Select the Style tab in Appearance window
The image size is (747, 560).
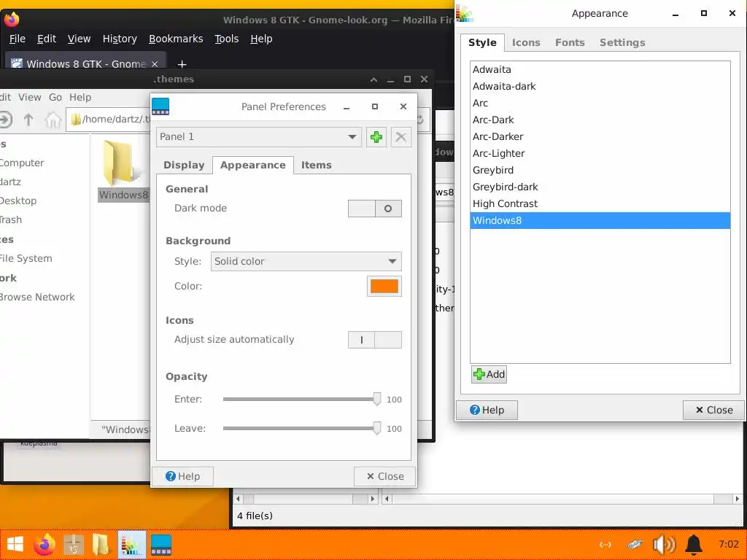coord(483,43)
